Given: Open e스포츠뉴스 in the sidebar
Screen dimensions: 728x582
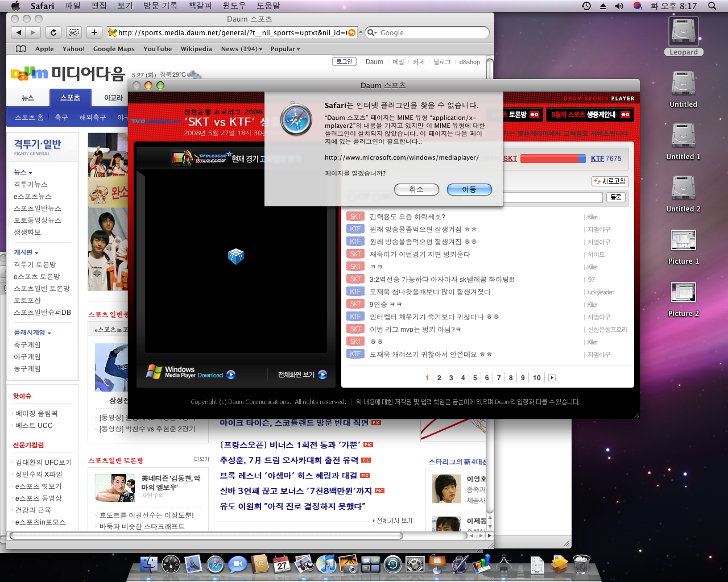Looking at the screenshot, I should [x=32, y=197].
